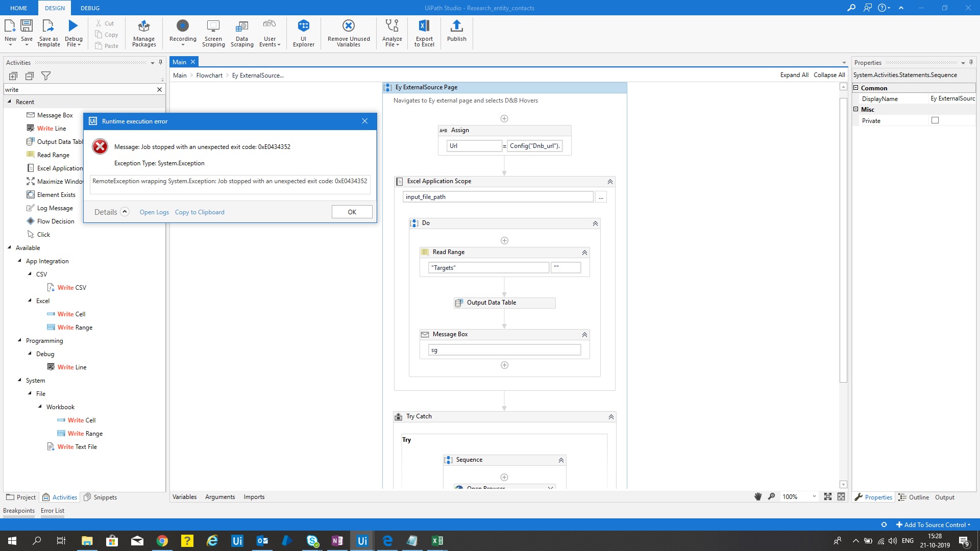Open the zoom percentage dropdown
This screenshot has height=551, width=980.
point(814,496)
